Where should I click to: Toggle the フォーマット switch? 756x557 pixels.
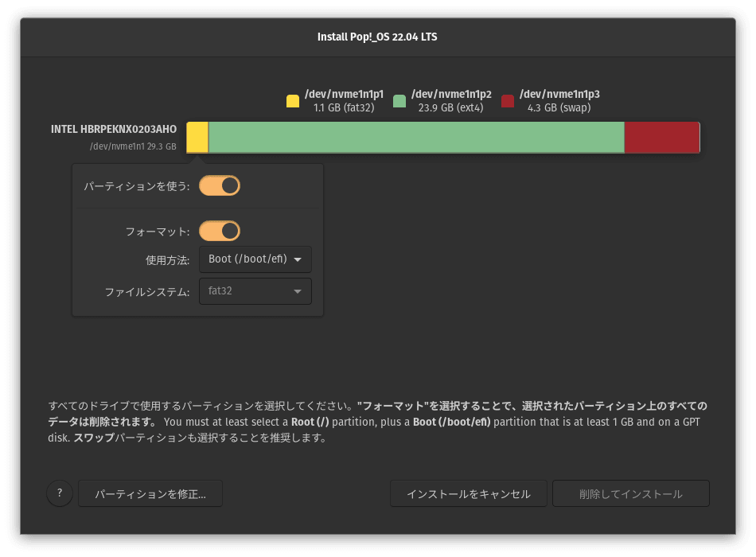[220, 231]
